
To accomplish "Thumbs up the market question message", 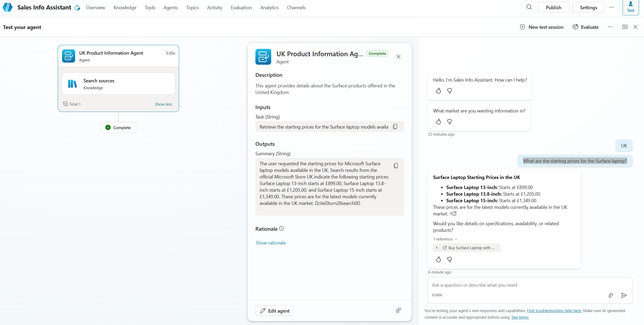I will pos(438,122).
